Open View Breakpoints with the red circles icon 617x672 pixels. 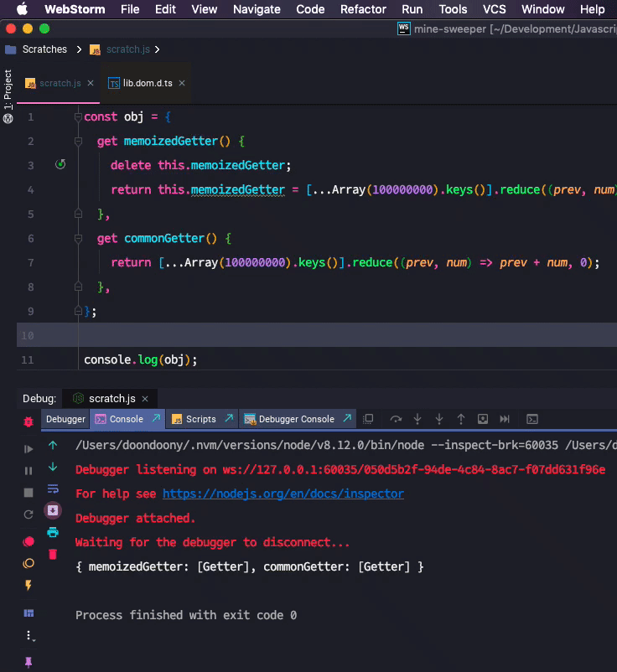point(29,542)
